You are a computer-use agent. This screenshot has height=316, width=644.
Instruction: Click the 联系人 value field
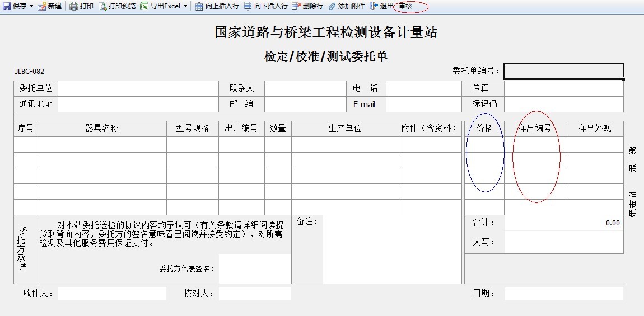pyautogui.click(x=306, y=88)
